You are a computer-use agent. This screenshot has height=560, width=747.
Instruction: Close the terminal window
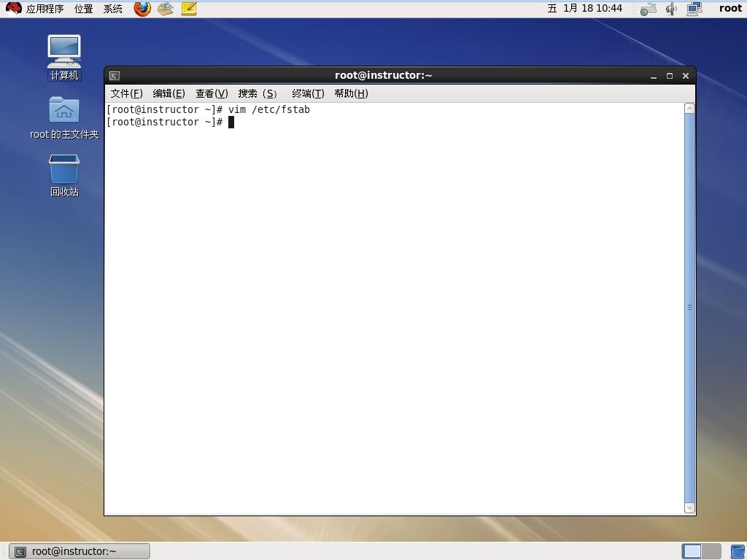[x=686, y=76]
